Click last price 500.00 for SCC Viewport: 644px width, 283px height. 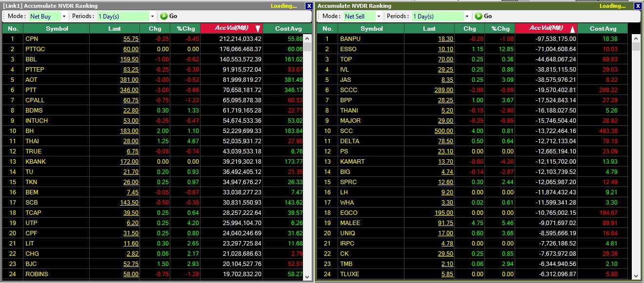click(444, 131)
